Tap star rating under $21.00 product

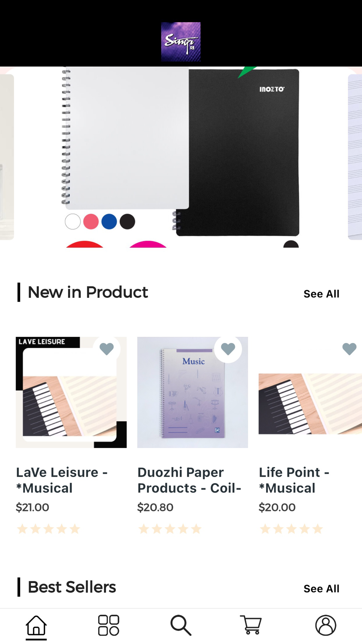tap(49, 529)
